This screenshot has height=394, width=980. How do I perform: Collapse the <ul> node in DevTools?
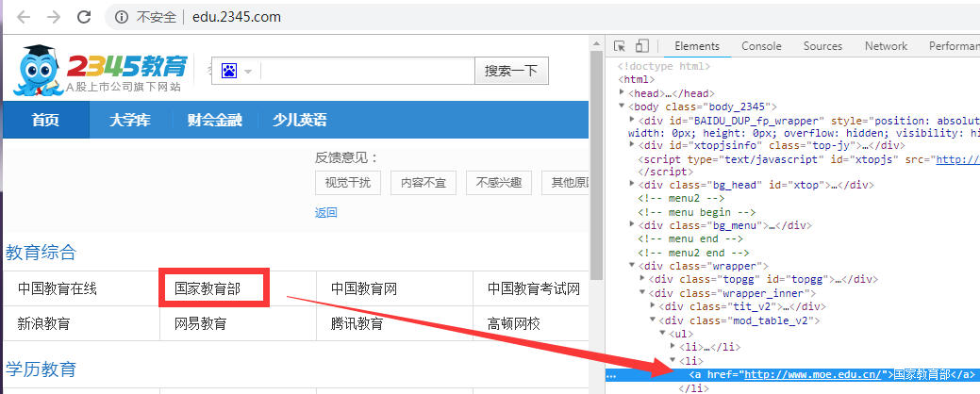point(663,334)
